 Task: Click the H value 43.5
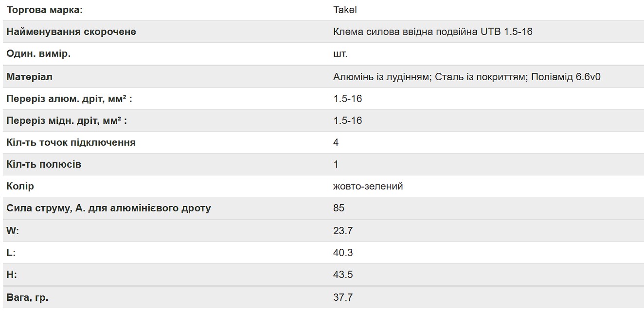[343, 275]
